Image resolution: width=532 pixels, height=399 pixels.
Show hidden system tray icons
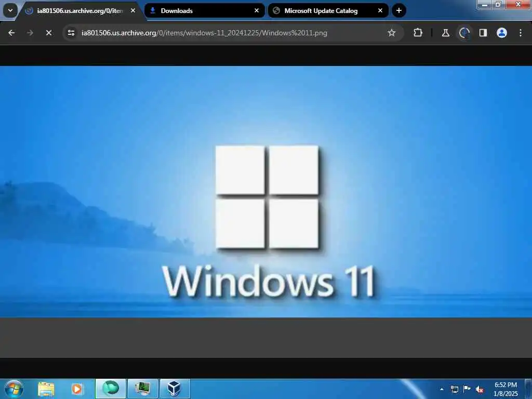[x=442, y=389]
